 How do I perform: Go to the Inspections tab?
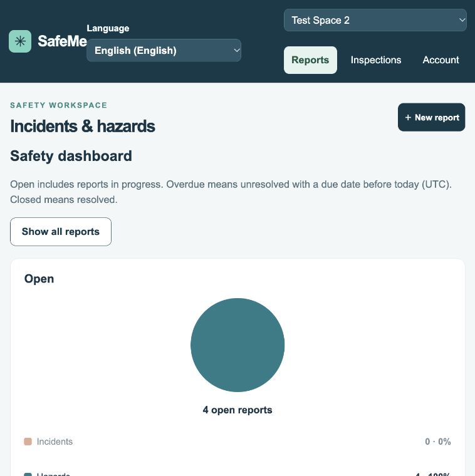coord(376,60)
